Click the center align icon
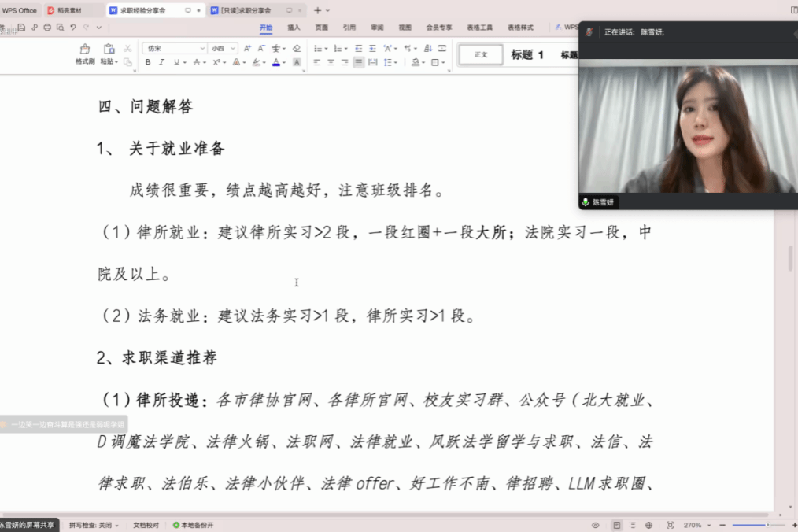The height and width of the screenshot is (532, 798). [331, 62]
